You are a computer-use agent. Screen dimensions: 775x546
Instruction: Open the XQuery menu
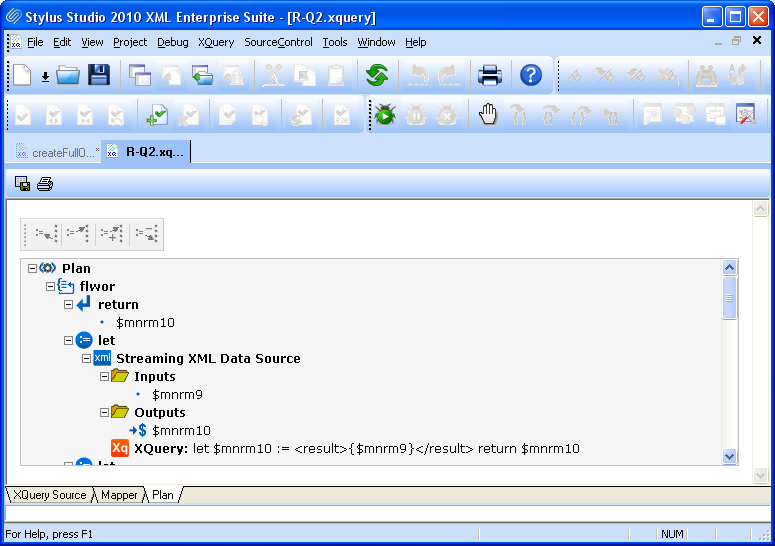point(216,42)
